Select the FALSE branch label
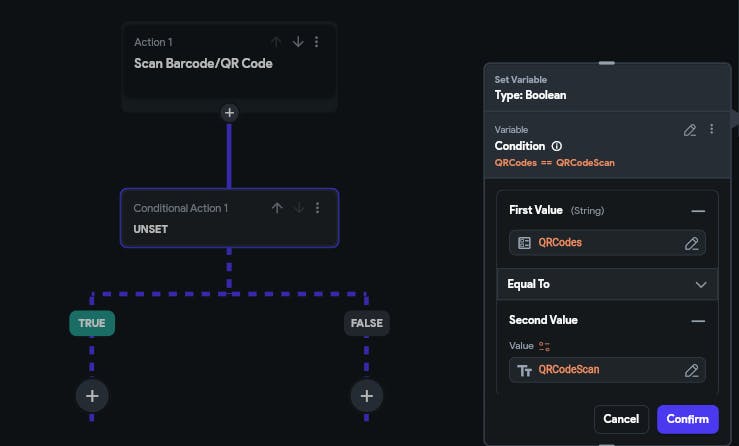The image size is (739, 446). click(366, 323)
